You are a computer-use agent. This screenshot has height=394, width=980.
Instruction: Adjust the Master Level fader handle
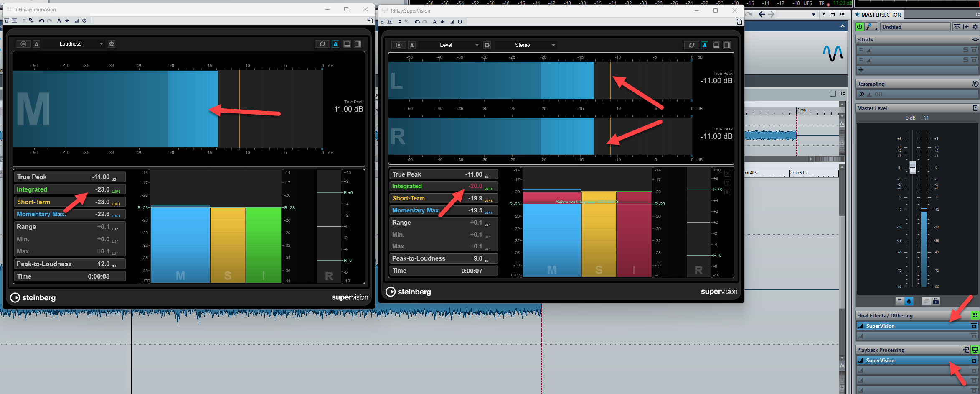913,167
